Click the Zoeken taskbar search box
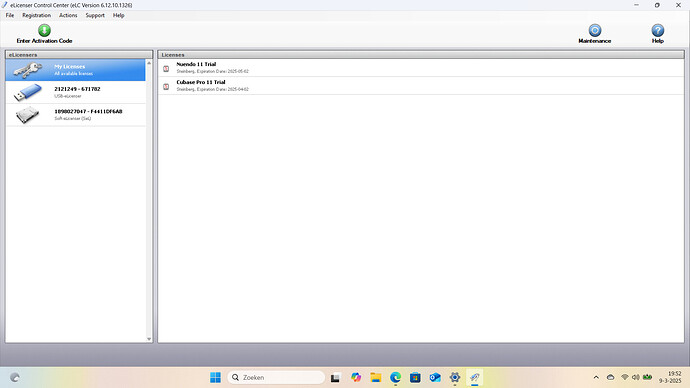Image resolution: width=690 pixels, height=388 pixels. (x=276, y=377)
